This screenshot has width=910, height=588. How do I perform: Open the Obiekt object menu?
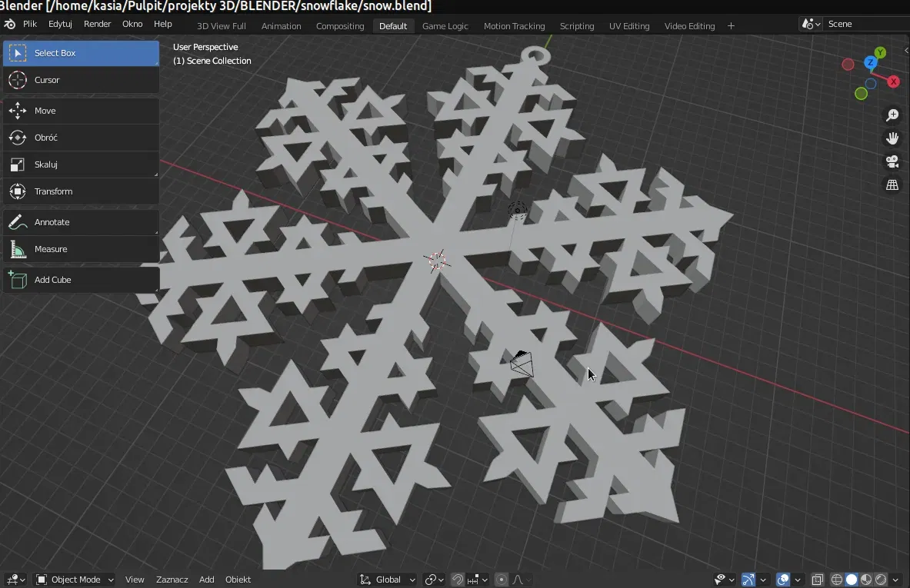coord(238,580)
